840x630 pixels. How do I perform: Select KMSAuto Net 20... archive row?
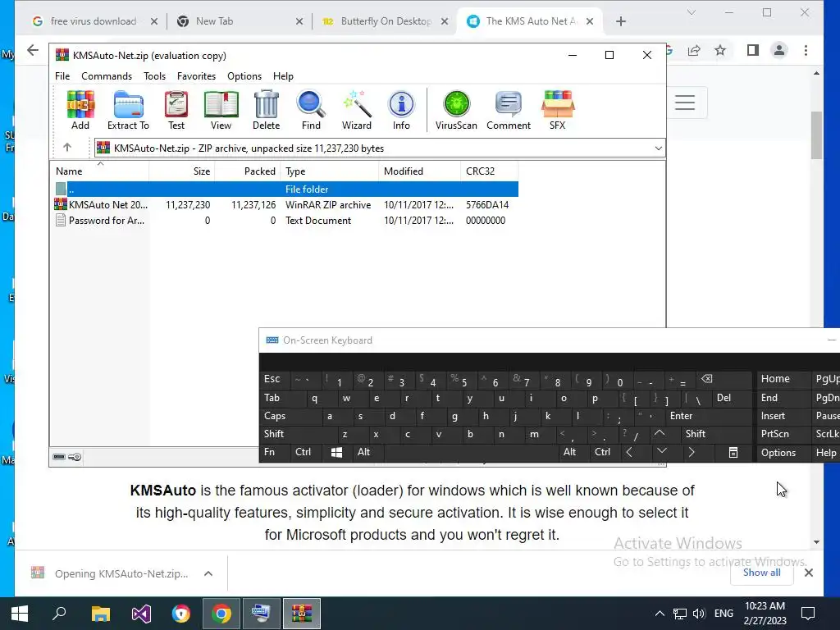285,204
